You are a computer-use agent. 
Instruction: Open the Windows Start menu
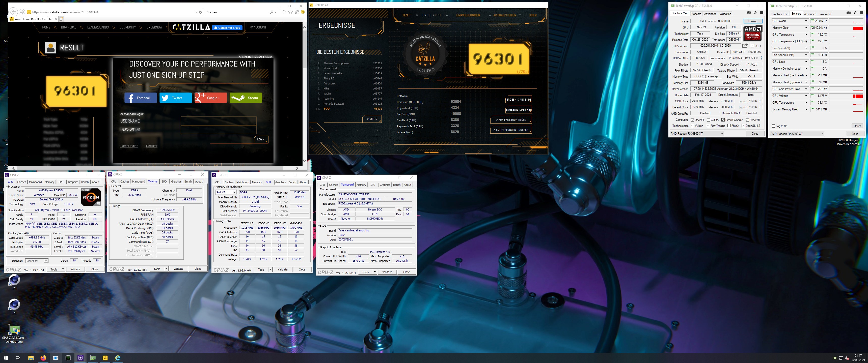point(6,358)
